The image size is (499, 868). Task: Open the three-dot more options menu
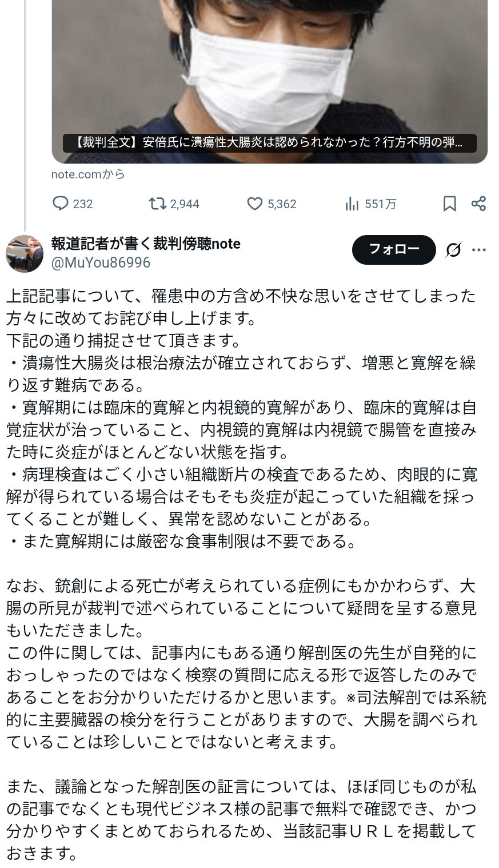pyautogui.click(x=479, y=250)
